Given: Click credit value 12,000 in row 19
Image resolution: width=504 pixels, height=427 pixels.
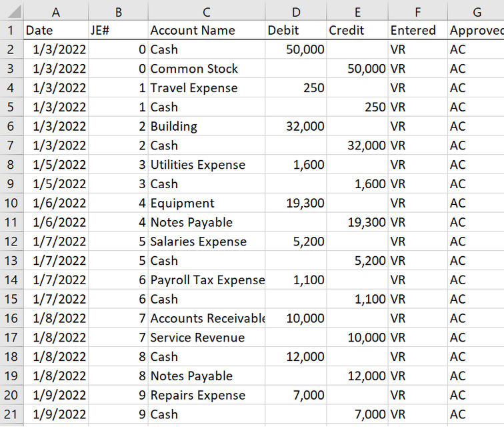Looking at the screenshot, I should click(x=357, y=376).
